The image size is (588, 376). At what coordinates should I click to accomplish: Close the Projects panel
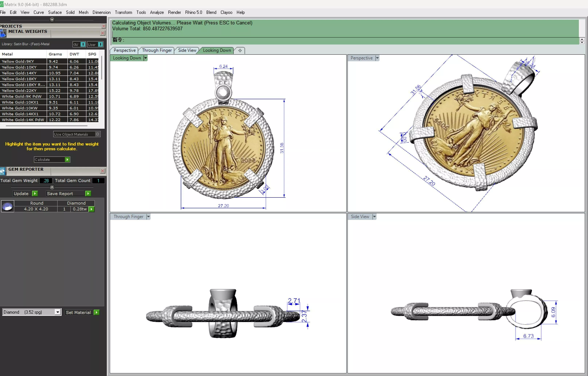click(x=104, y=26)
